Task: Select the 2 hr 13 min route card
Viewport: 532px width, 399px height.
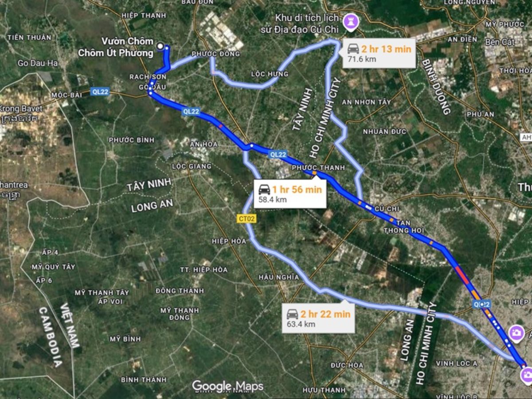Action: point(379,53)
